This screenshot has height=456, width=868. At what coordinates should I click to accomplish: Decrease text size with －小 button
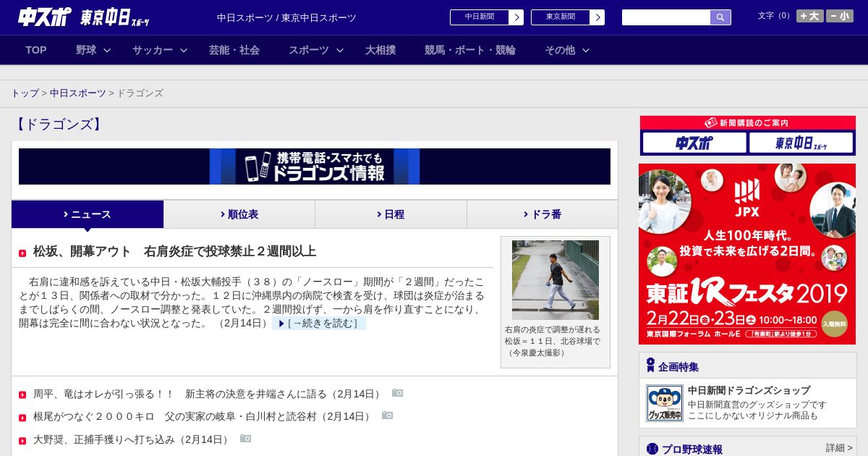pos(840,16)
